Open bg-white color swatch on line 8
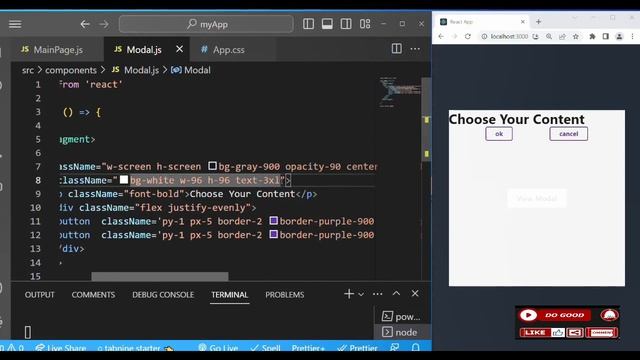640x360 pixels. pyautogui.click(x=124, y=180)
